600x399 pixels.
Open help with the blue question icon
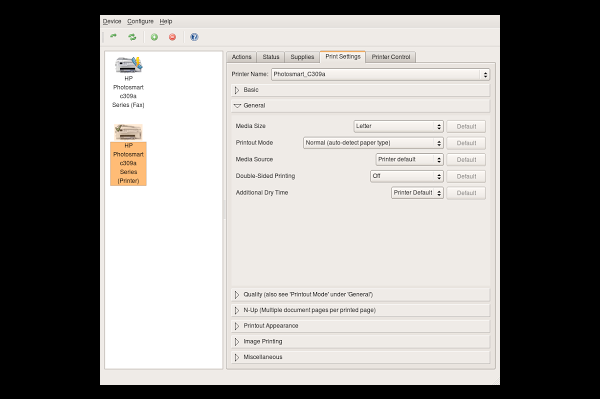194,37
